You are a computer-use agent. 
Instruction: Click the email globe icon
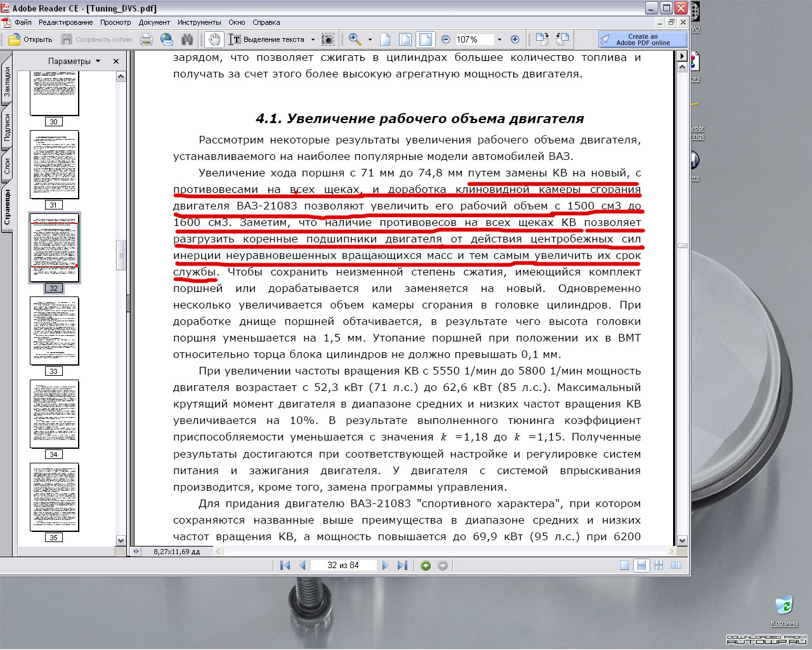(x=167, y=39)
